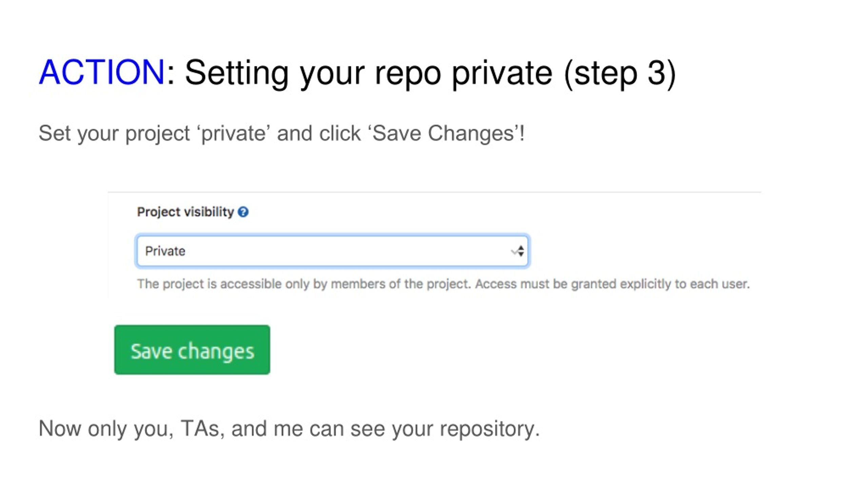This screenshot has height=488, width=868.
Task: Select the 'Private' text inside the dropdown field
Action: (x=165, y=251)
